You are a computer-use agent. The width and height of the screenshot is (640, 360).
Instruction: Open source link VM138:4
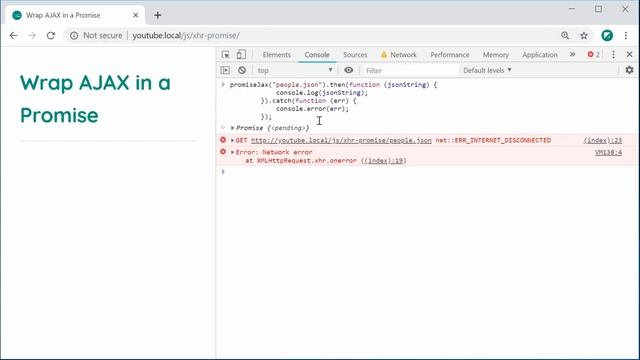[608, 152]
